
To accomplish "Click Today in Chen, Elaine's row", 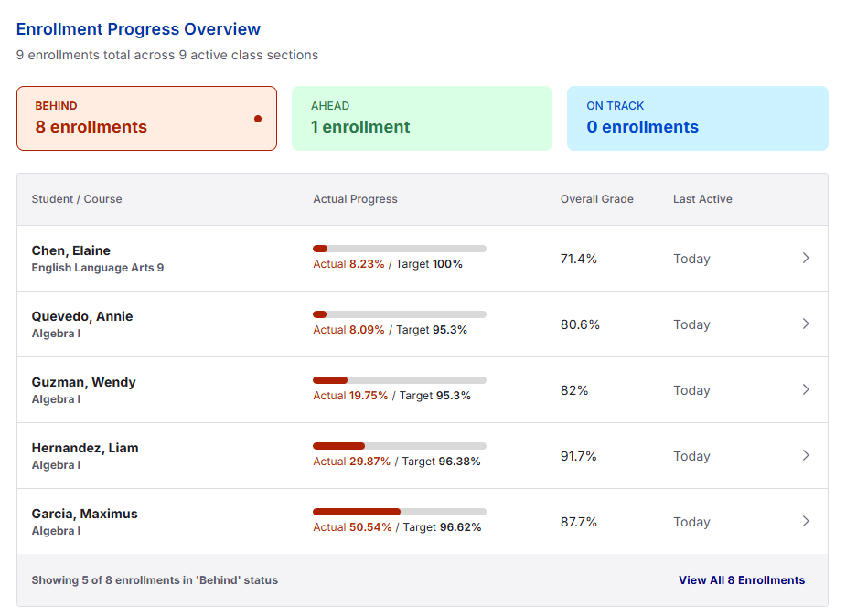I will click(691, 259).
